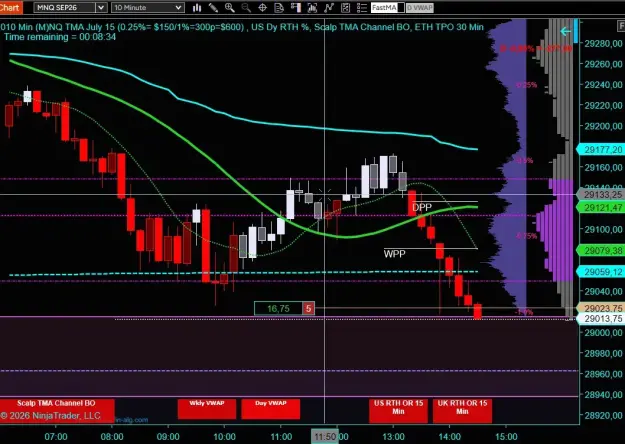Click the chart indicator title text

point(242,27)
